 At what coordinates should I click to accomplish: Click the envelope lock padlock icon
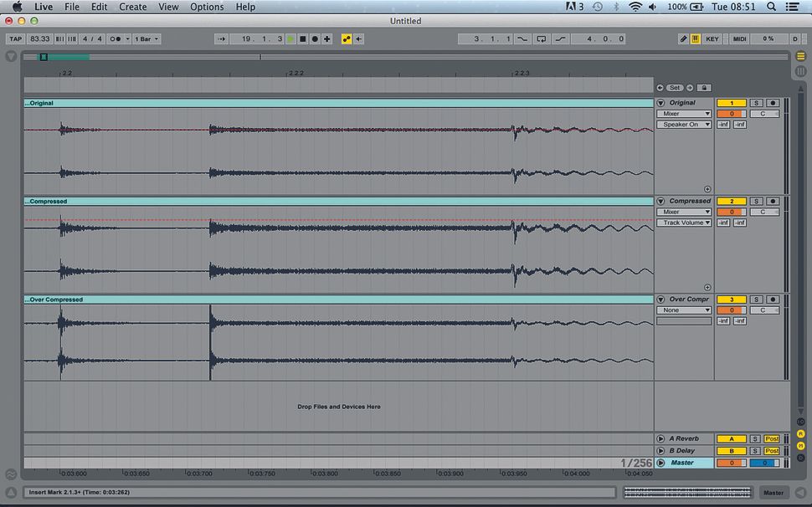704,88
